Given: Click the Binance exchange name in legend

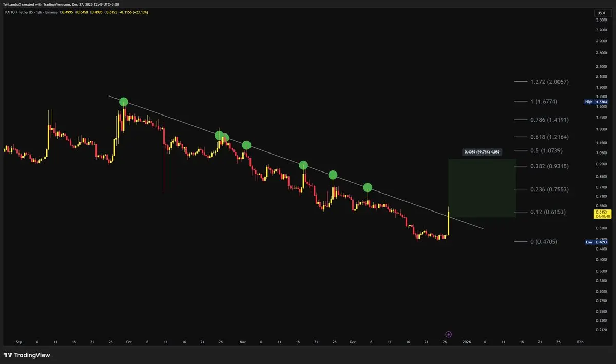Looking at the screenshot, I should pyautogui.click(x=50, y=12).
